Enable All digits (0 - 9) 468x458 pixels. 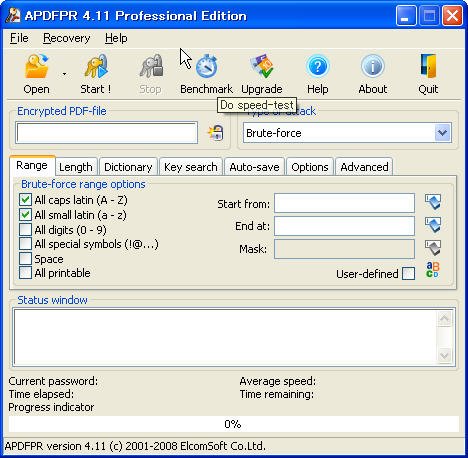pos(25,230)
